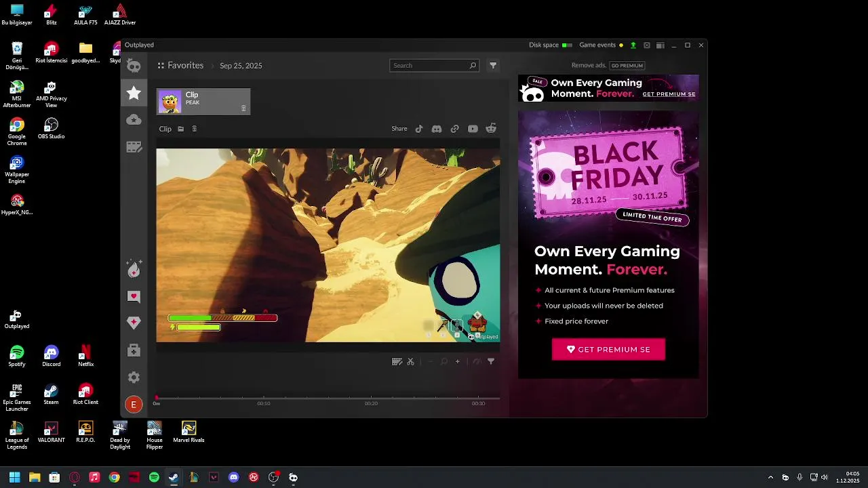Open Steam from the taskbar
Screen dimensions: 868x488
point(174,477)
